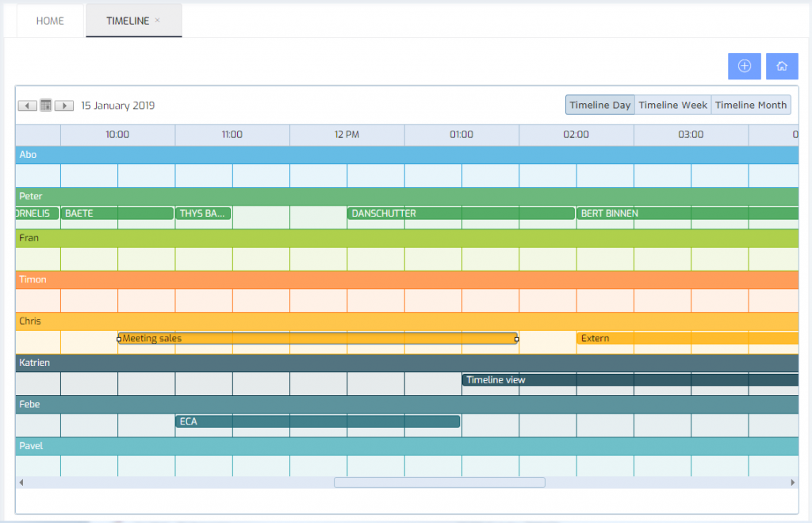Click the 02:00 time header

point(576,135)
